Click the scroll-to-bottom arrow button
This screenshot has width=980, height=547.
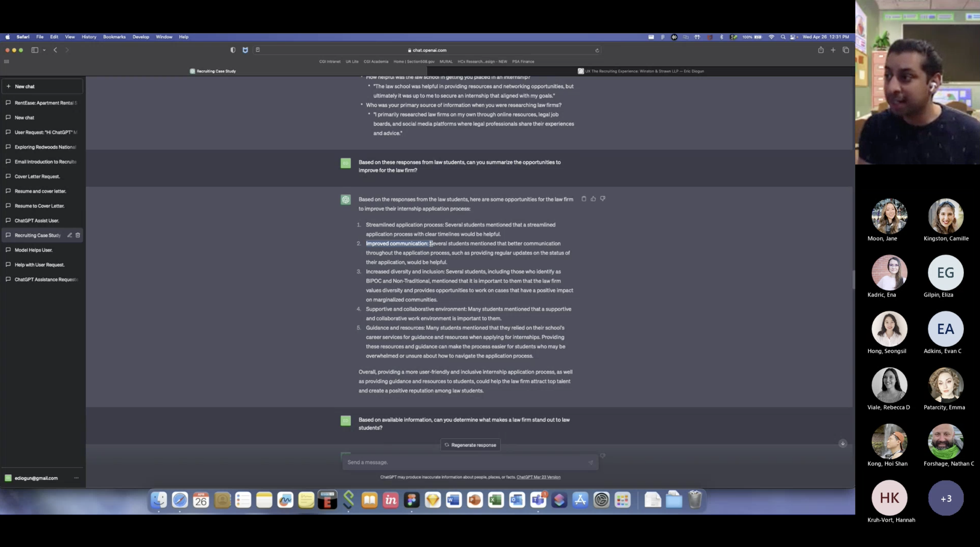(x=842, y=443)
